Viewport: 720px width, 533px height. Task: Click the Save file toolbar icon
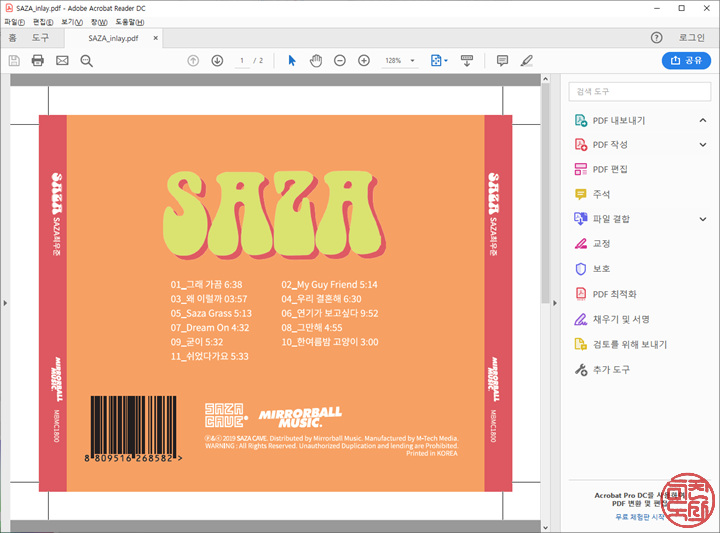(14, 61)
